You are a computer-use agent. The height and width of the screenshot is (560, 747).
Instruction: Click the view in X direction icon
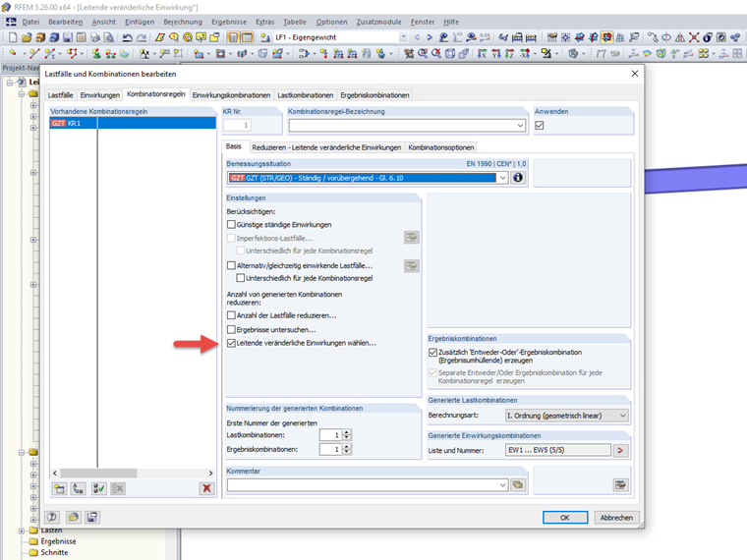[483, 53]
